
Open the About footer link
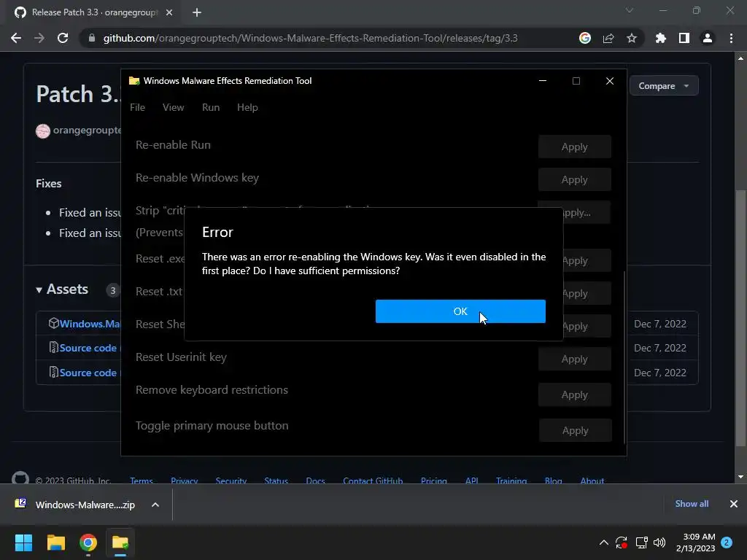click(x=592, y=481)
